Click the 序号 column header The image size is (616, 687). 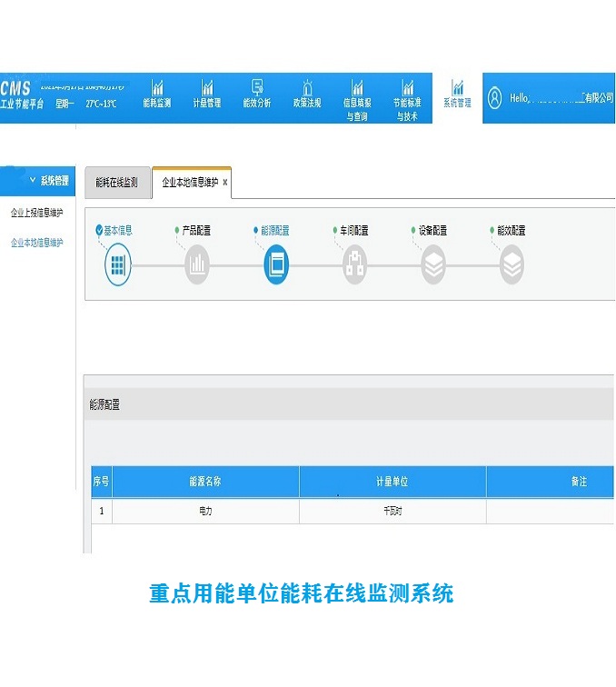(102, 482)
